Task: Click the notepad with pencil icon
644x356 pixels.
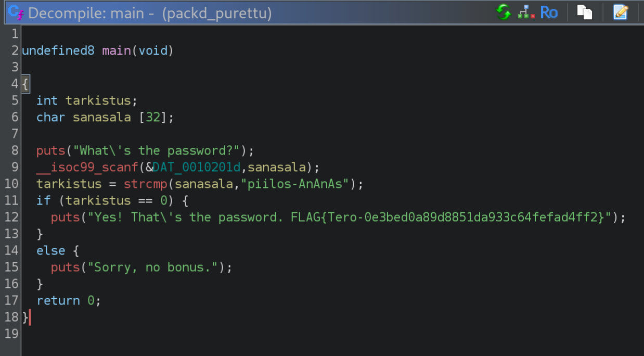Action: 621,12
